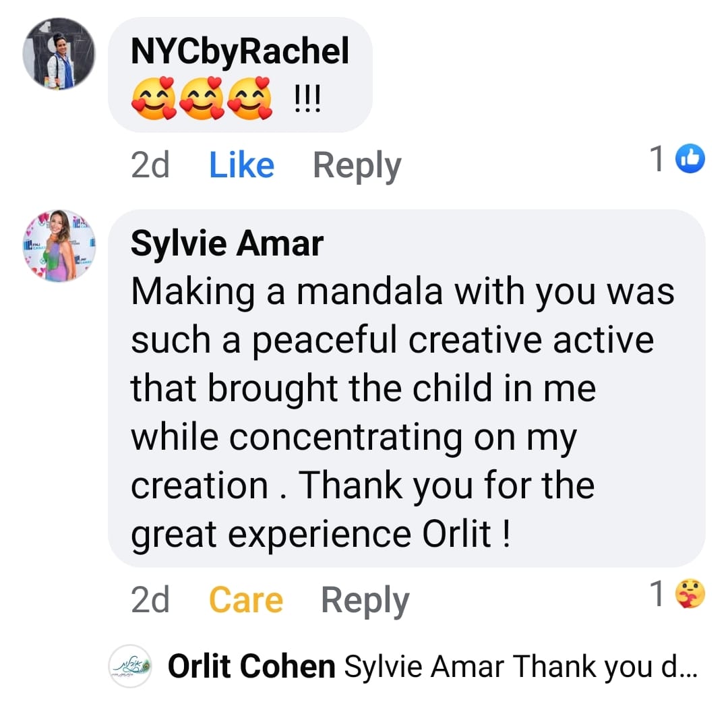The image size is (728, 708).
Task: Click the NYCbyRachel commenter name
Action: coord(240,51)
